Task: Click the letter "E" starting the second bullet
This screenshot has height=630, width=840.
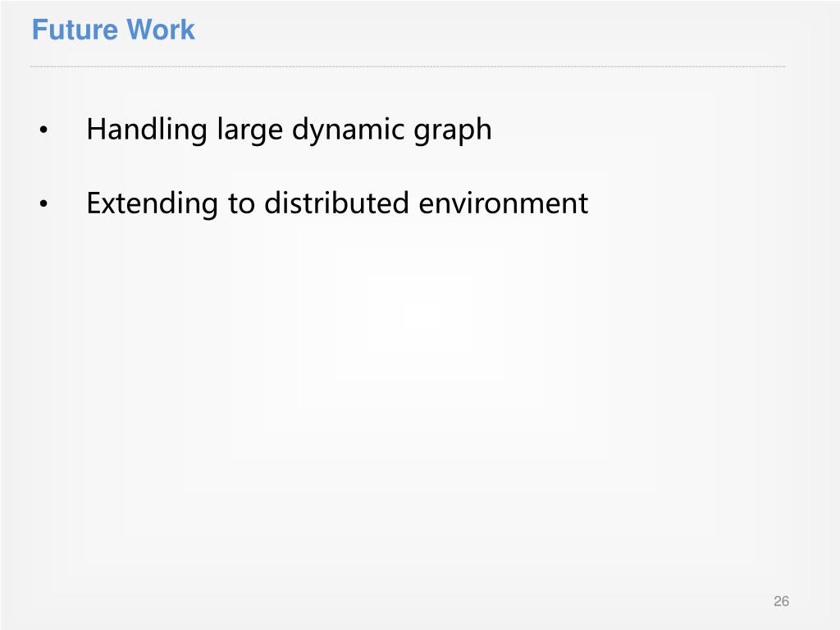Action: pos(94,203)
